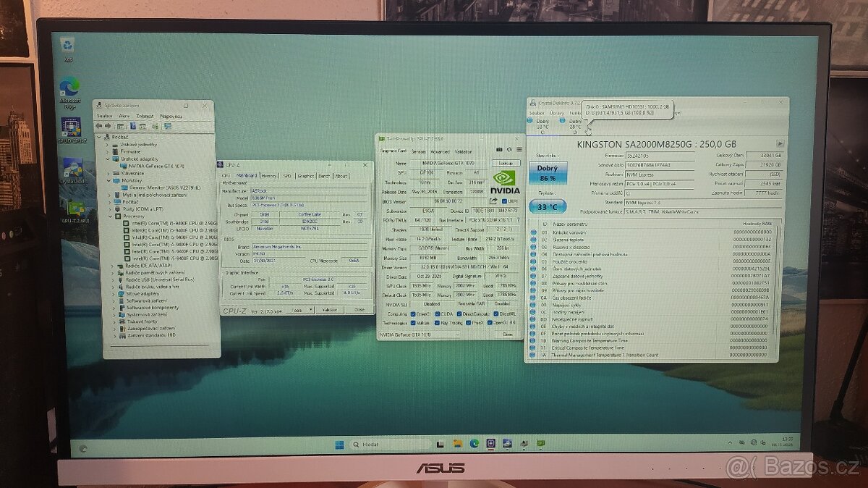Click the NVIDIA logo in GPU-Z
The width and height of the screenshot is (868, 488).
pyautogui.click(x=505, y=180)
